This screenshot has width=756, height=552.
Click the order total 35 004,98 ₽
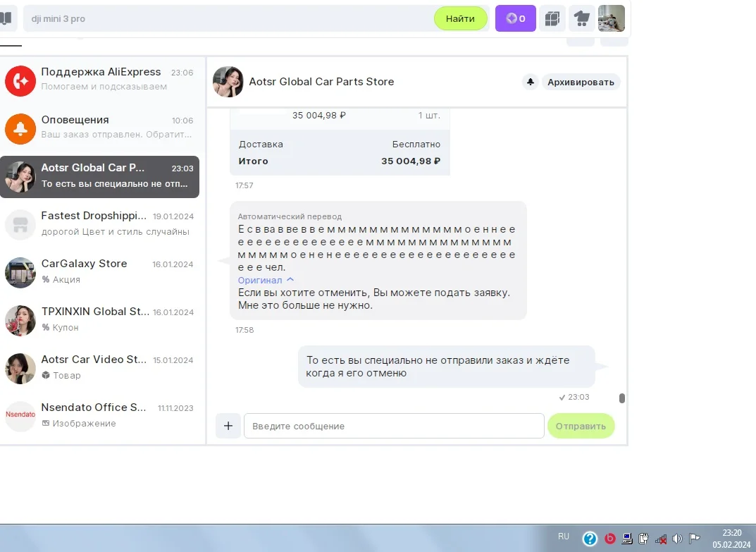click(411, 161)
